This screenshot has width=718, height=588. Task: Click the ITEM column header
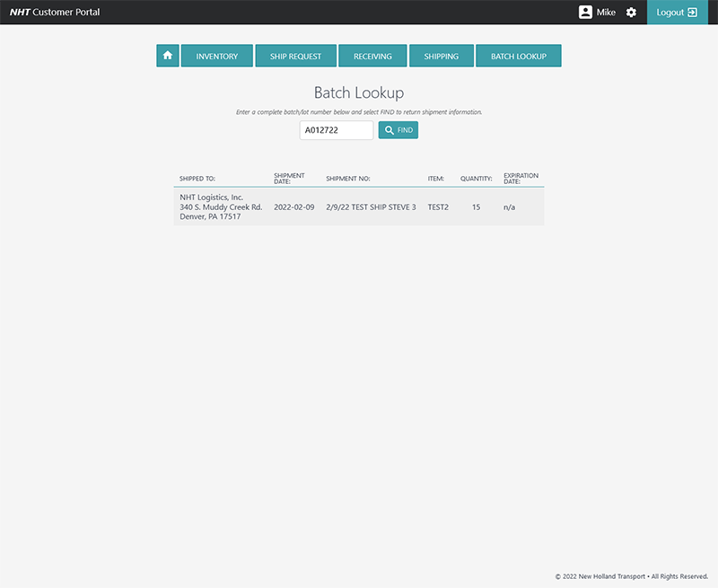(436, 179)
